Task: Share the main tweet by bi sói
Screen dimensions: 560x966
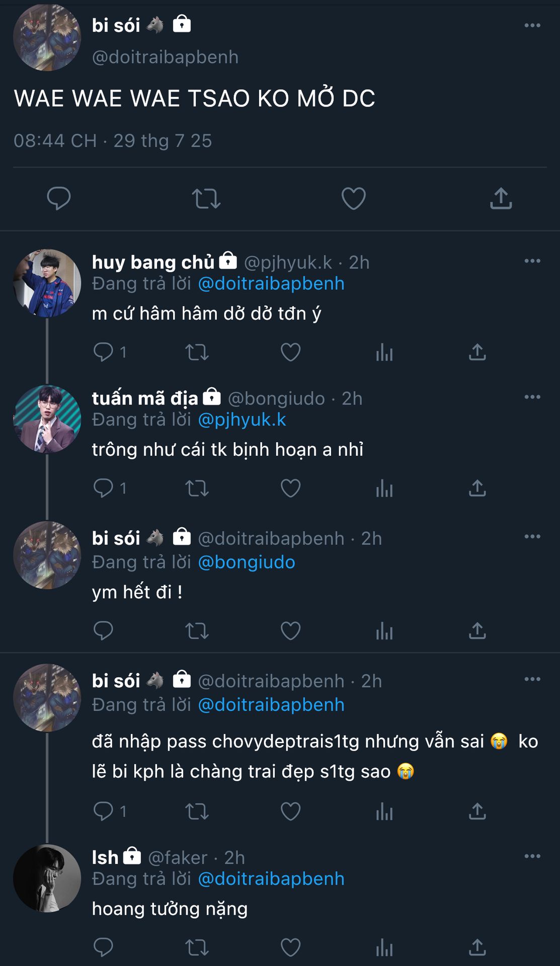Action: (501, 198)
